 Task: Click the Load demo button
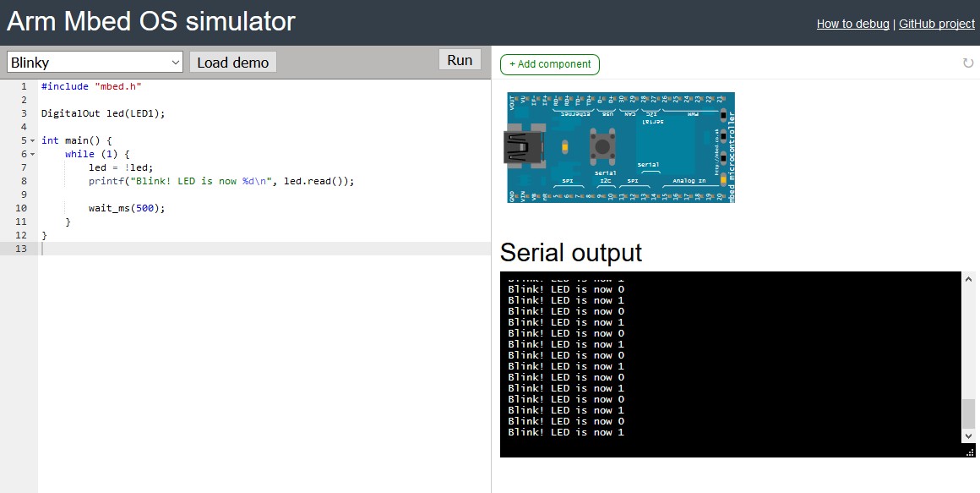pyautogui.click(x=232, y=63)
